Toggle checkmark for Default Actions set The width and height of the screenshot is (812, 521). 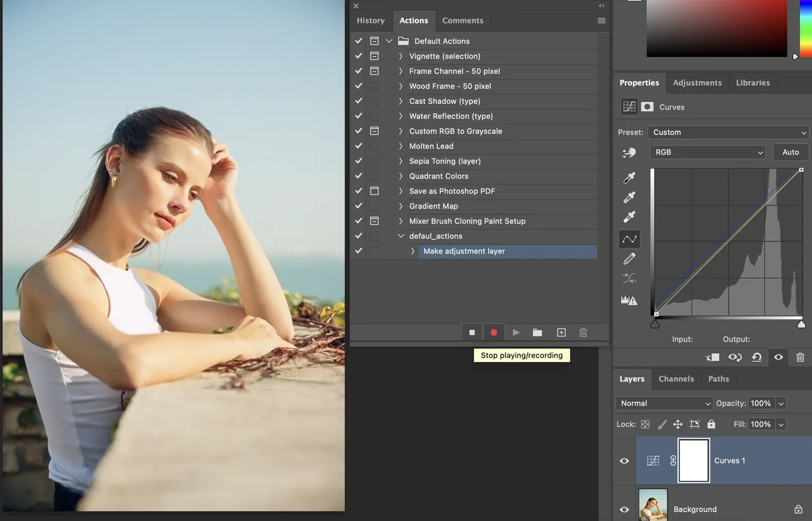coord(358,41)
